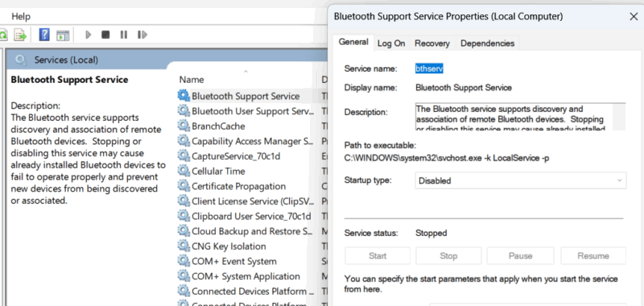This screenshot has height=306, width=644.
Task: Click the Stop button in Properties
Action: [x=448, y=255]
